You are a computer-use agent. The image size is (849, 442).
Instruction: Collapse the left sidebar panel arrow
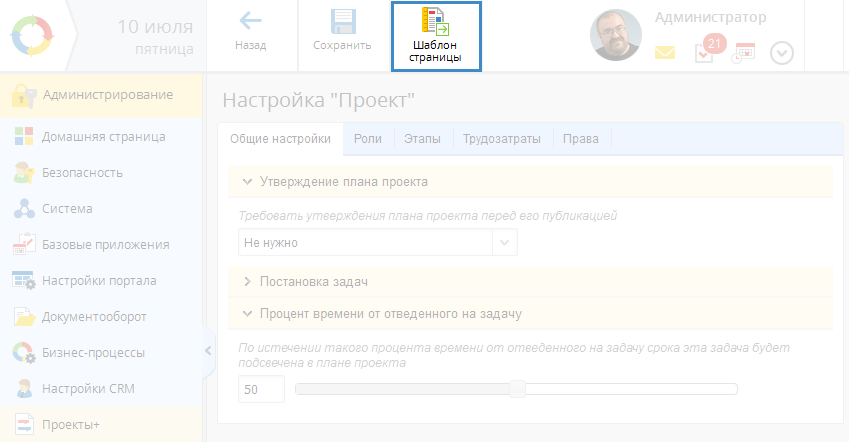click(208, 350)
